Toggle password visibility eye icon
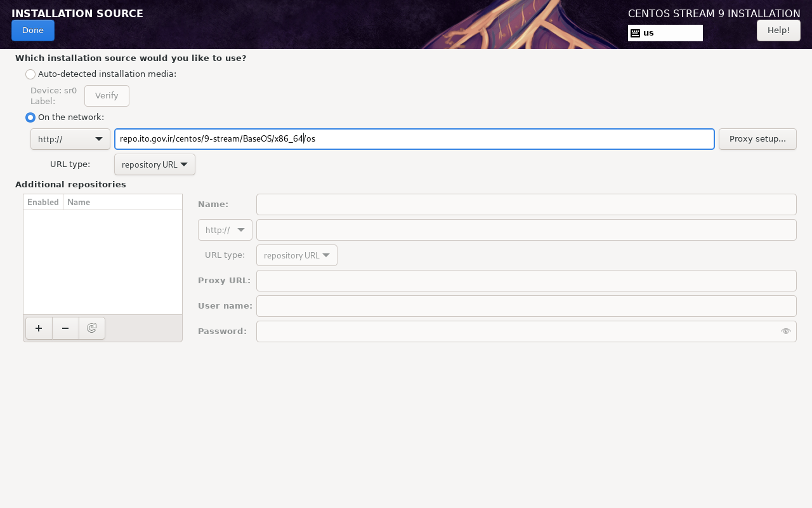 (x=786, y=331)
